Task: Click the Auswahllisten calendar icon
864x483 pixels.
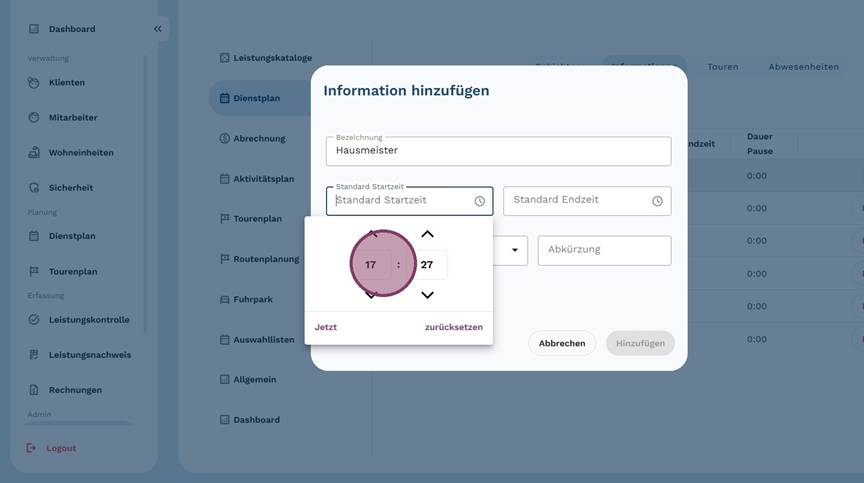Action: click(224, 339)
